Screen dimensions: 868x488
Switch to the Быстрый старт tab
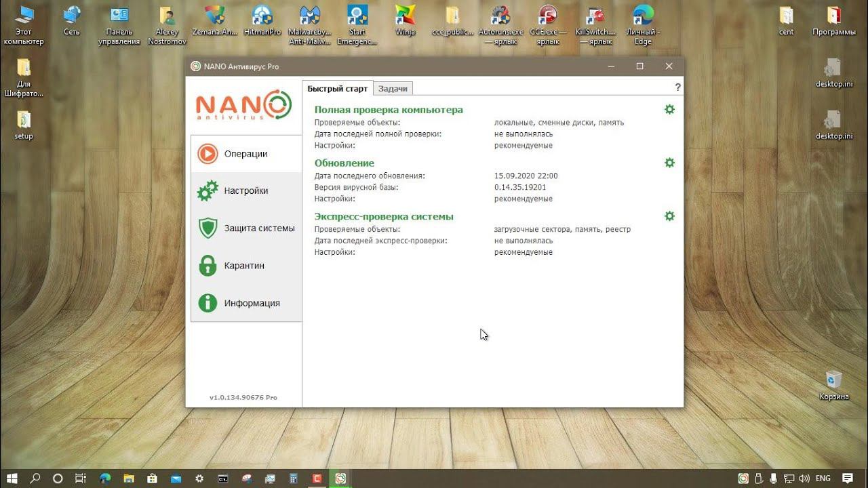pyautogui.click(x=337, y=88)
